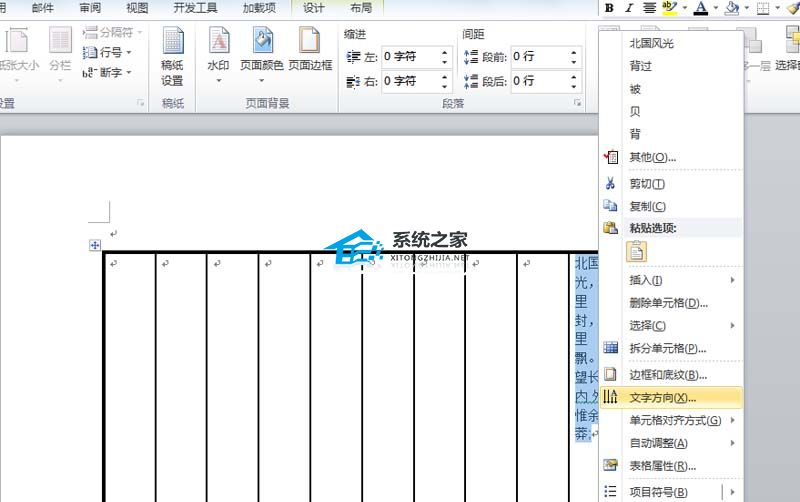800x502 pixels.
Task: Increase spacing before with stepper
Action: [x=574, y=52]
